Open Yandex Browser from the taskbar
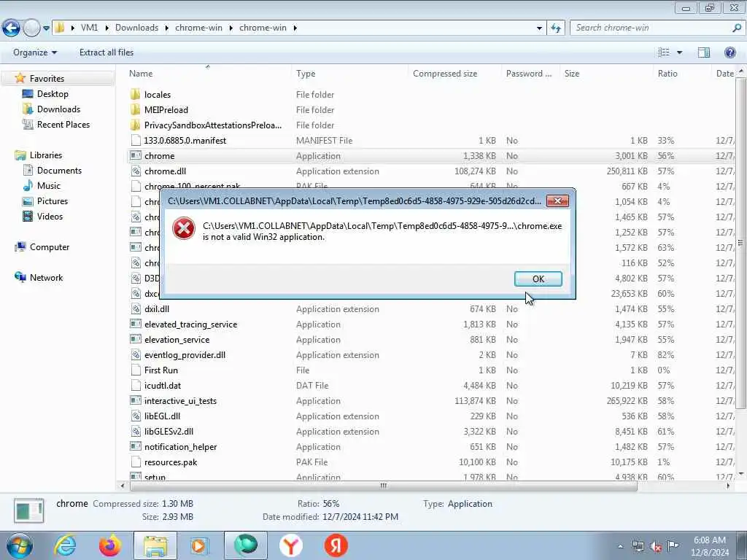This screenshot has height=560, width=747. 290,545
